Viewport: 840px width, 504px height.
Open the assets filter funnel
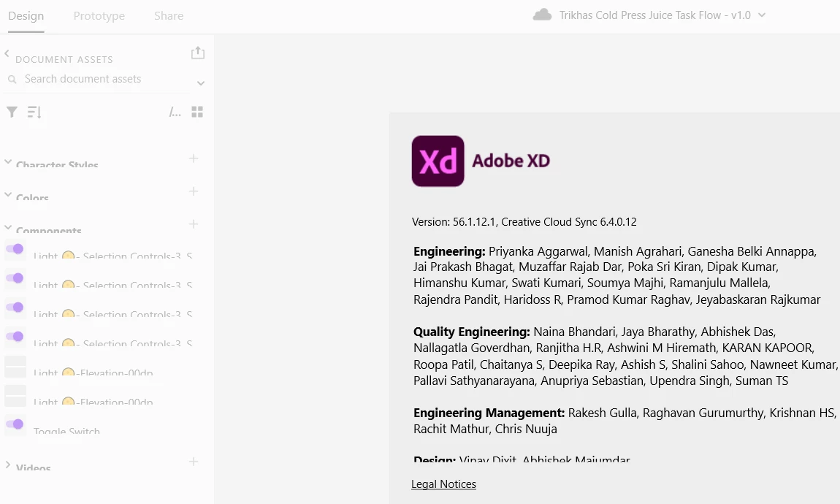tap(12, 112)
